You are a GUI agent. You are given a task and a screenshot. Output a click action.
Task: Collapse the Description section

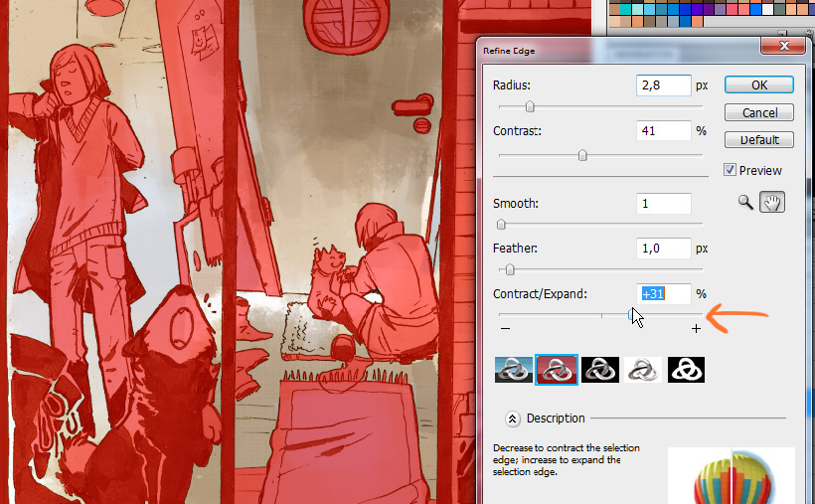point(514,419)
